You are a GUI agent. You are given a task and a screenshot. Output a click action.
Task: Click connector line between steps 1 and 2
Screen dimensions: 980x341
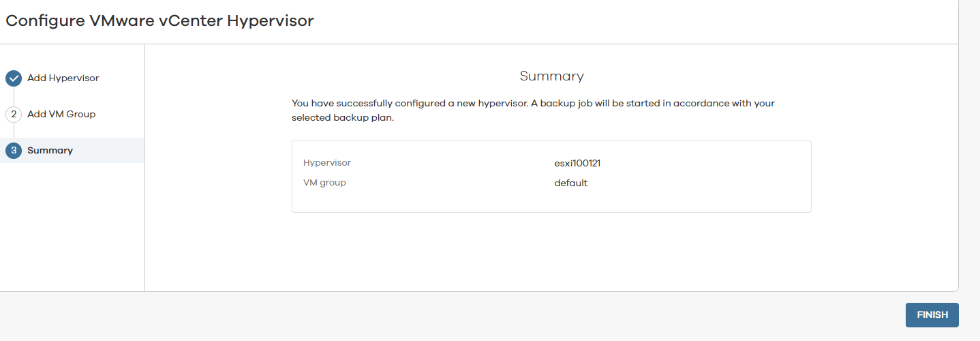coord(14,96)
